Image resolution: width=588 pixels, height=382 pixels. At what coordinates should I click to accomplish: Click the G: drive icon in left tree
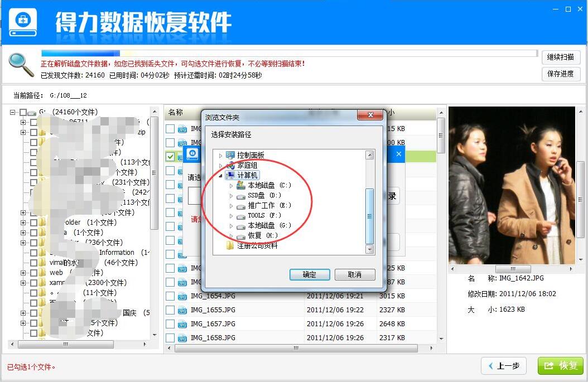(x=32, y=113)
